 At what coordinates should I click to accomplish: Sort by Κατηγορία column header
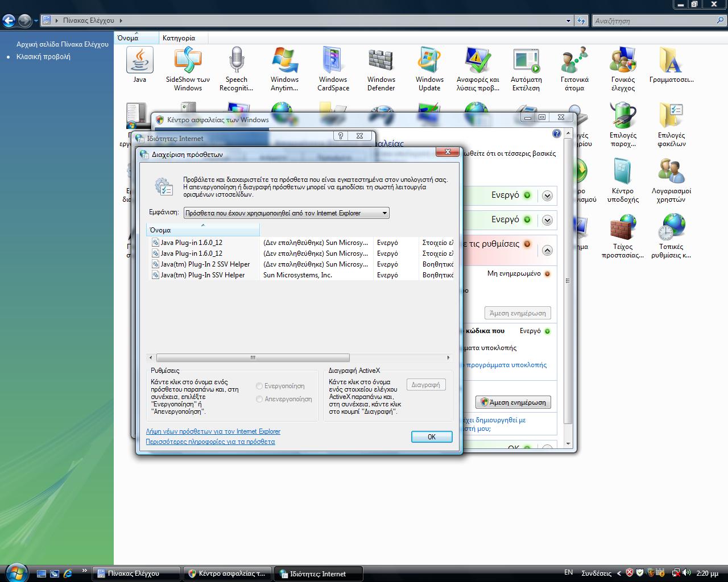(183, 38)
